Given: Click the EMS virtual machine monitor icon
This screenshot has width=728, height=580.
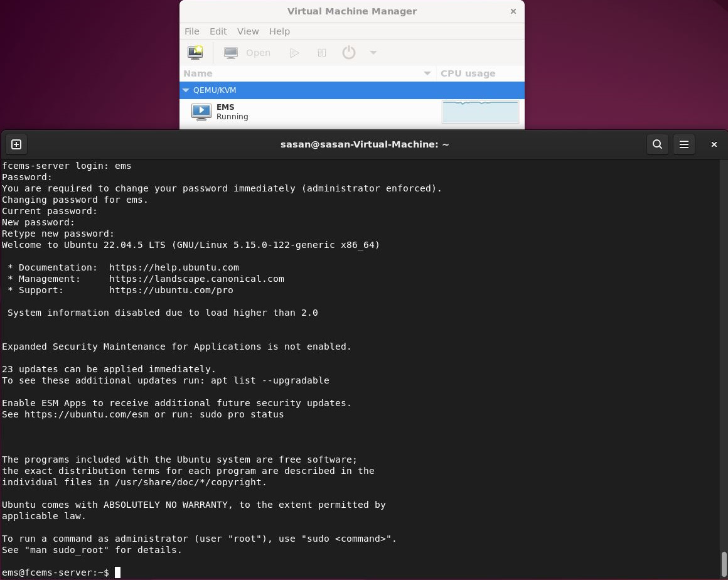Looking at the screenshot, I should point(201,112).
